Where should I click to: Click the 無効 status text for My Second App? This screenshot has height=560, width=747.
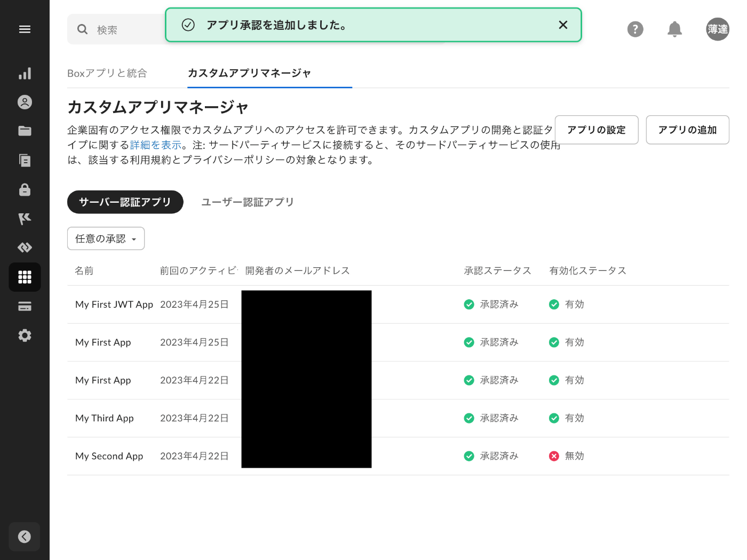click(575, 456)
